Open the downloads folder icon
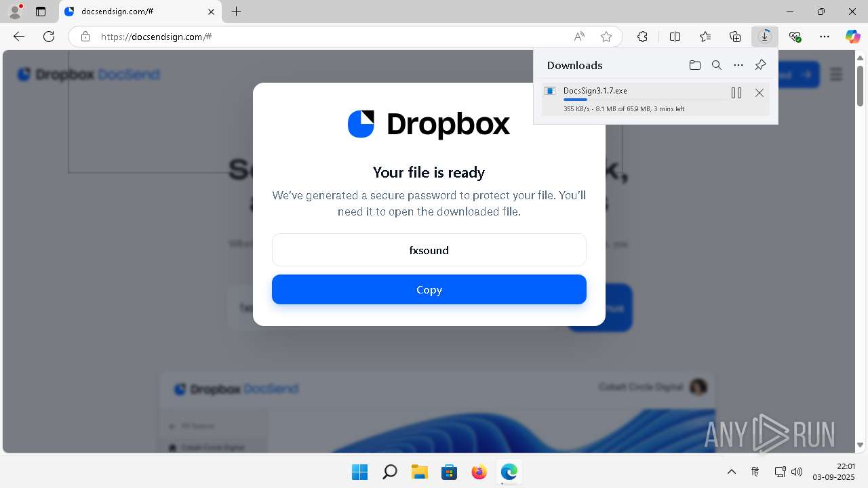This screenshot has height=488, width=868. click(694, 65)
